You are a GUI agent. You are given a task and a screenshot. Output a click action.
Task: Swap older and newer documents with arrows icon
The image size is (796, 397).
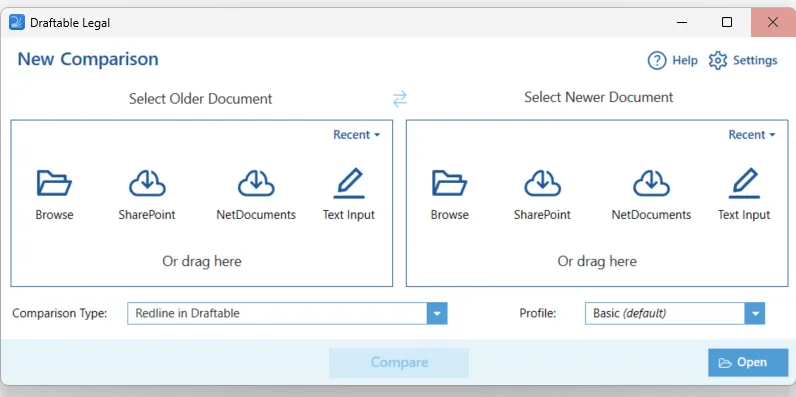coord(400,98)
